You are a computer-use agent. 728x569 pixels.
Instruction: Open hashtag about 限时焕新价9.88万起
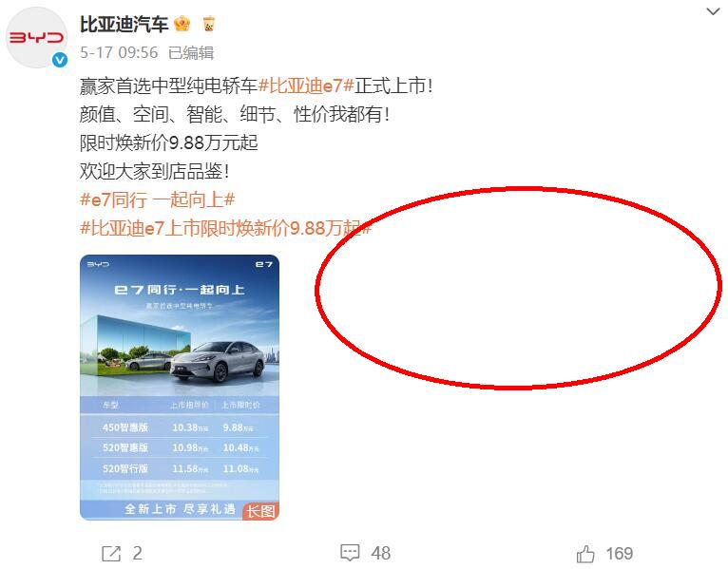[x=225, y=228]
